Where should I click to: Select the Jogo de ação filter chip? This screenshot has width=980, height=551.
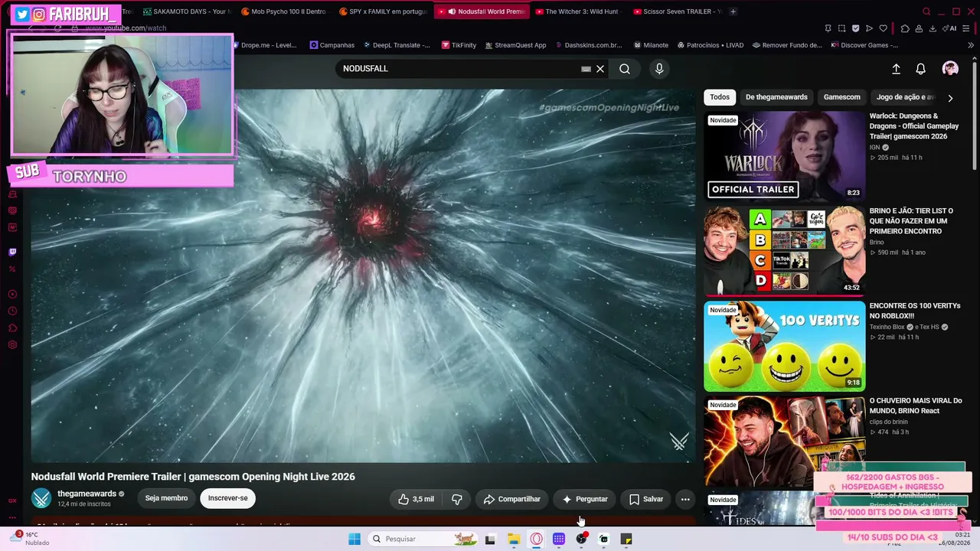tap(905, 97)
